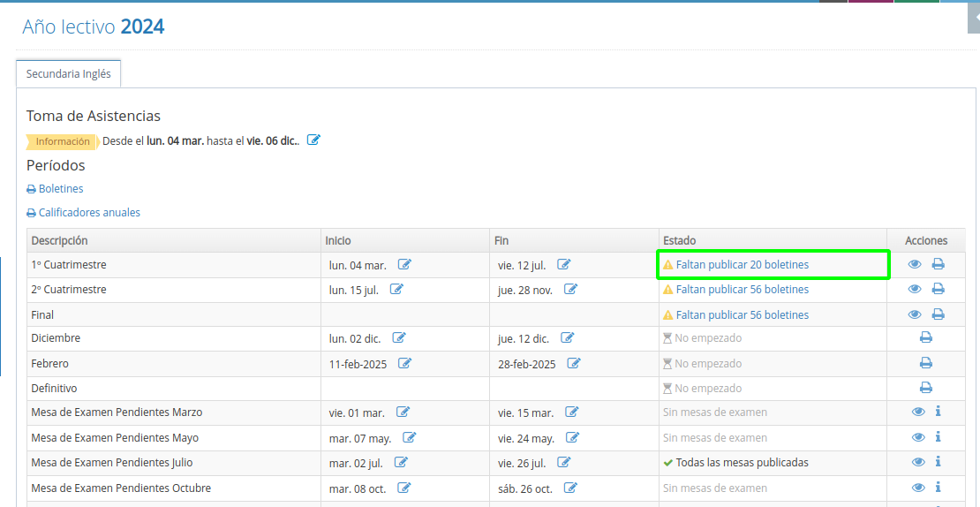
Task: View Mesa de Examen Pendientes Mayo
Action: point(918,437)
